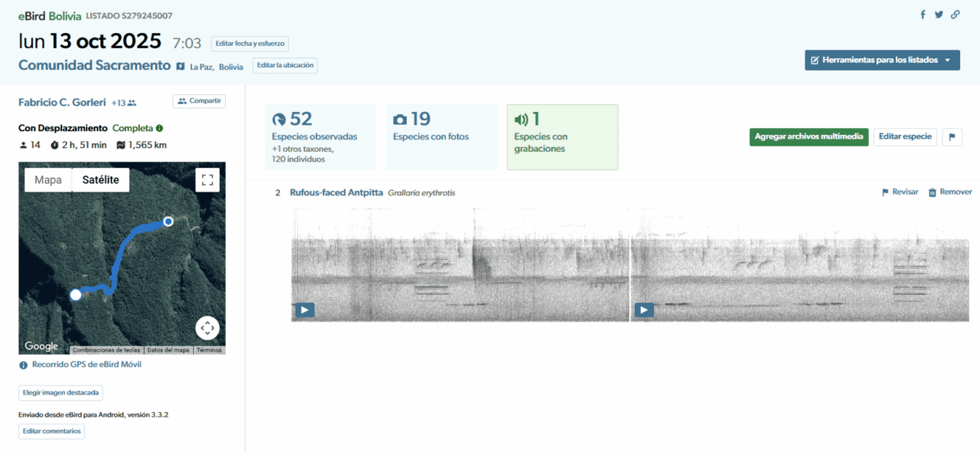The image size is (980, 452).
Task: Share checklist on Facebook icon
Action: [x=923, y=15]
